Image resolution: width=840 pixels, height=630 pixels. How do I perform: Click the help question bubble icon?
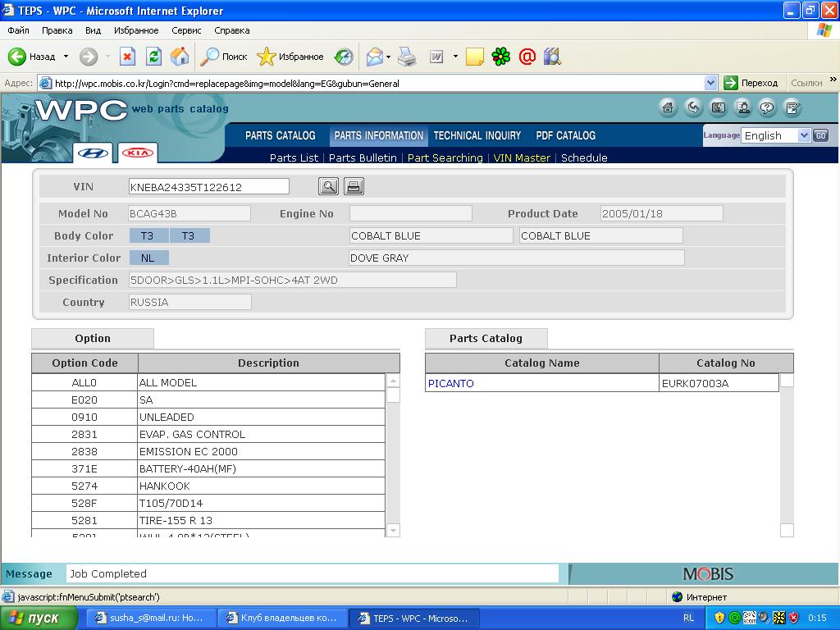click(767, 107)
